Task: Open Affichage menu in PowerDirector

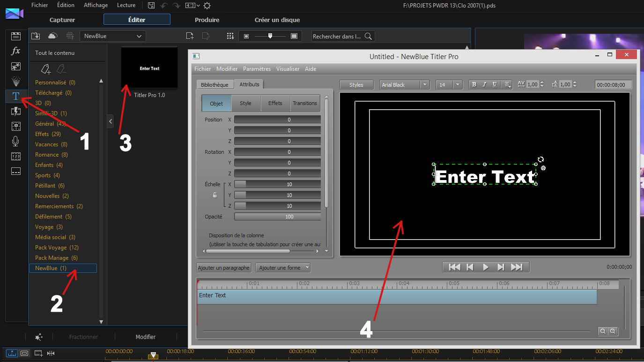Action: pyautogui.click(x=96, y=5)
